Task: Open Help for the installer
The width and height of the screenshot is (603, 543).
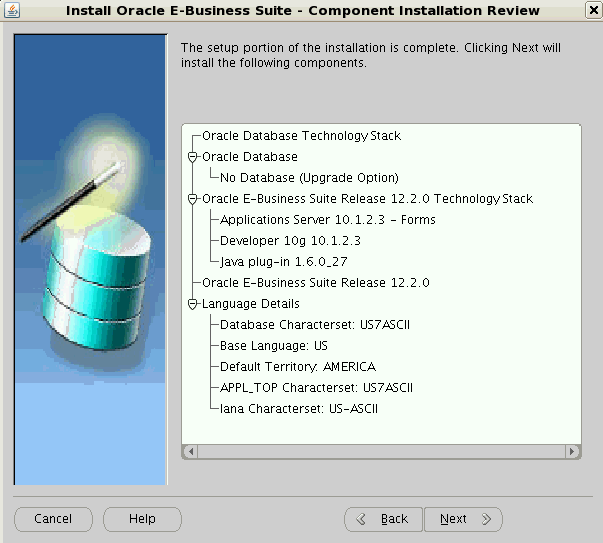Action: click(142, 519)
